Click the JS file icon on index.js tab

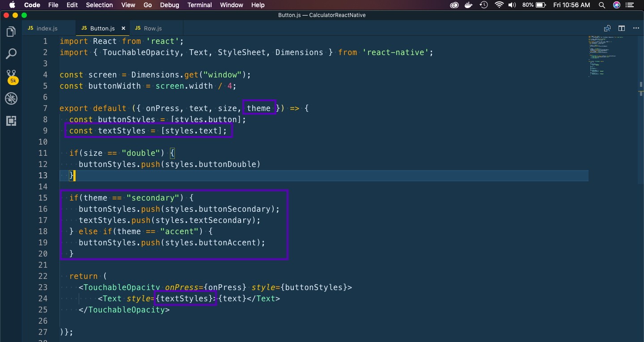click(30, 28)
